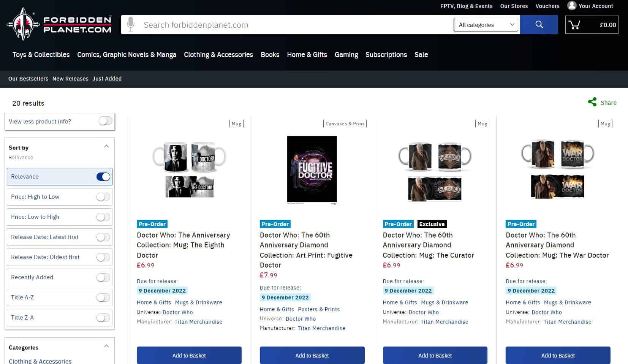Add The Eighth Doctor mug to basket
Image resolution: width=628 pixels, height=364 pixels.
(189, 356)
